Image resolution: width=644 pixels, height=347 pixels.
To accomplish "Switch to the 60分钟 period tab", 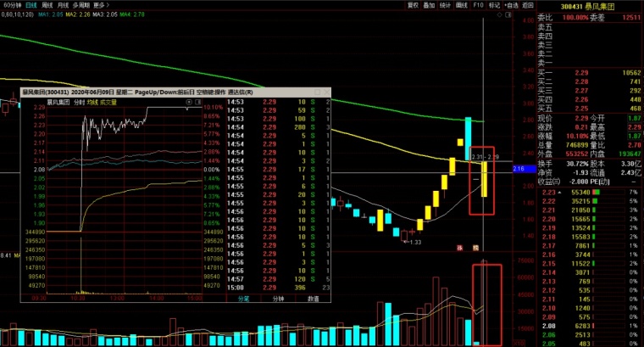I will click(x=12, y=5).
